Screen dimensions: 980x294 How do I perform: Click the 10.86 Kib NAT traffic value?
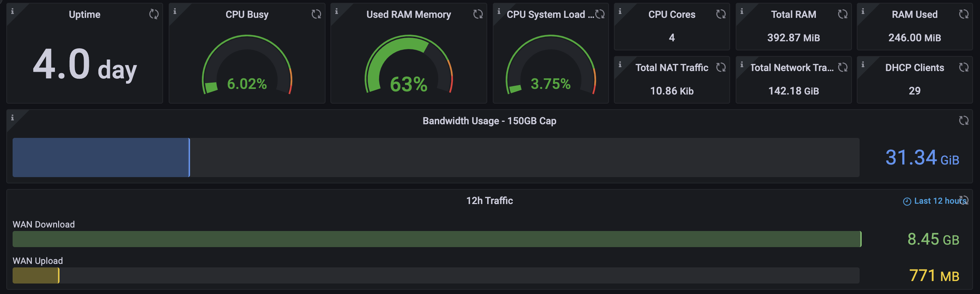671,91
